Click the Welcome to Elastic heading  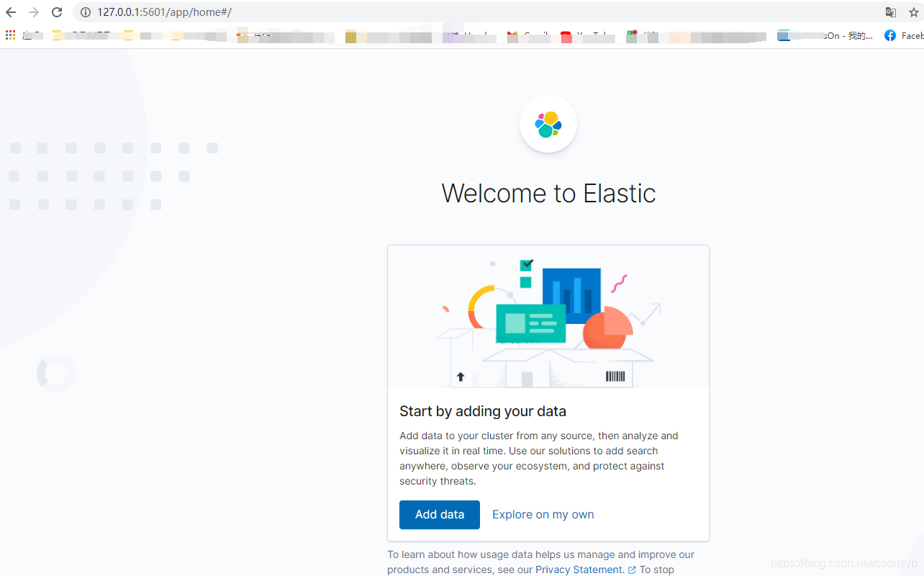[548, 193]
